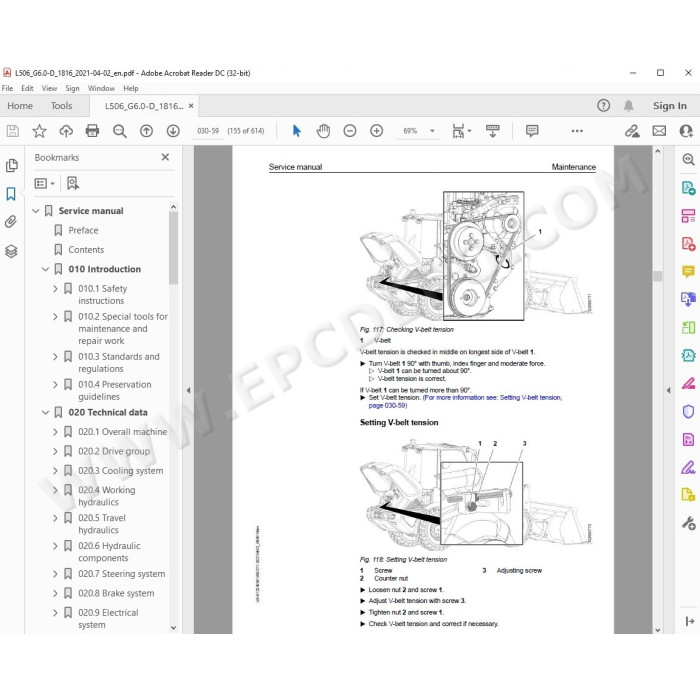700x700 pixels.
Task: Open the Search tool in right pane
Action: [688, 159]
